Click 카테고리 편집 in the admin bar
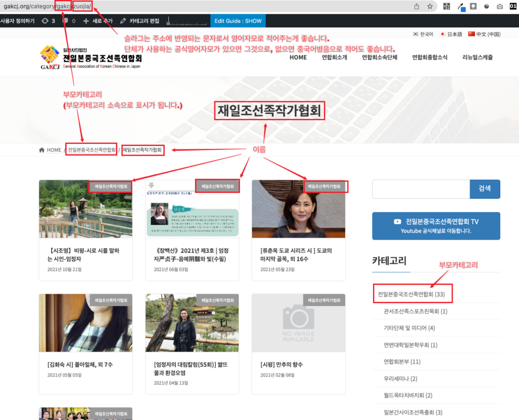519x420 pixels. click(139, 21)
